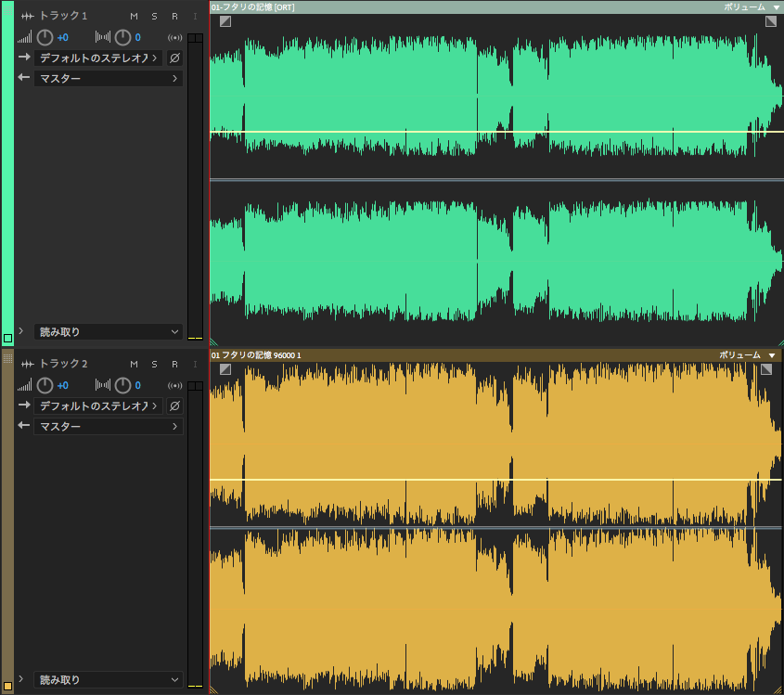Toggle Track 1 sum to mono icon

pyautogui.click(x=174, y=37)
